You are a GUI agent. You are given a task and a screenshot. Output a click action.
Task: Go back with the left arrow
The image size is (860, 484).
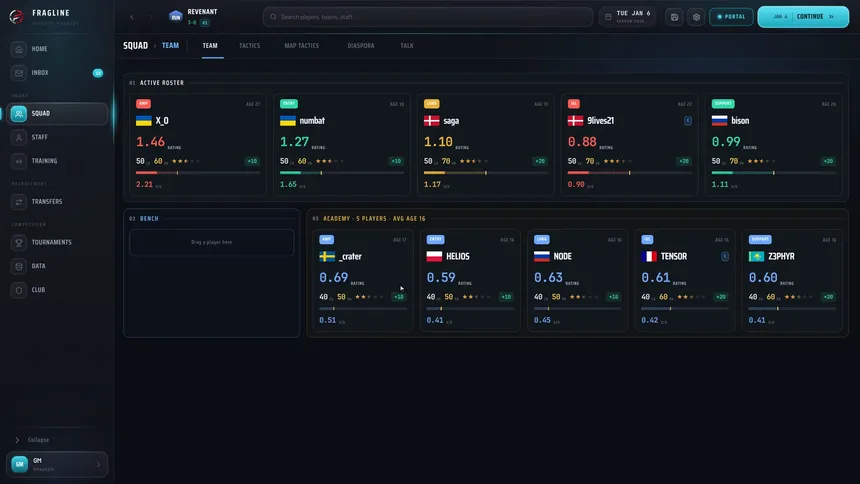pyautogui.click(x=132, y=17)
